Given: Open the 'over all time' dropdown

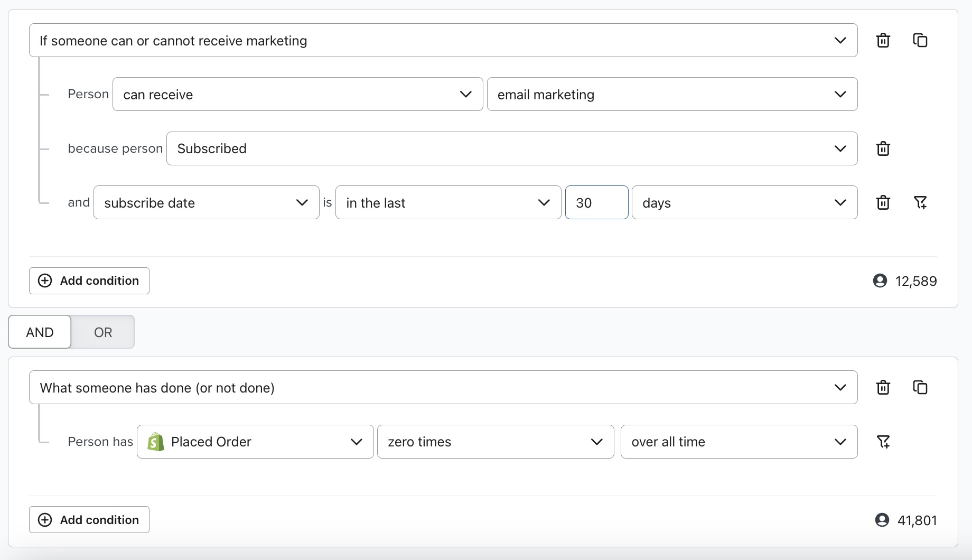Looking at the screenshot, I should pos(739,442).
